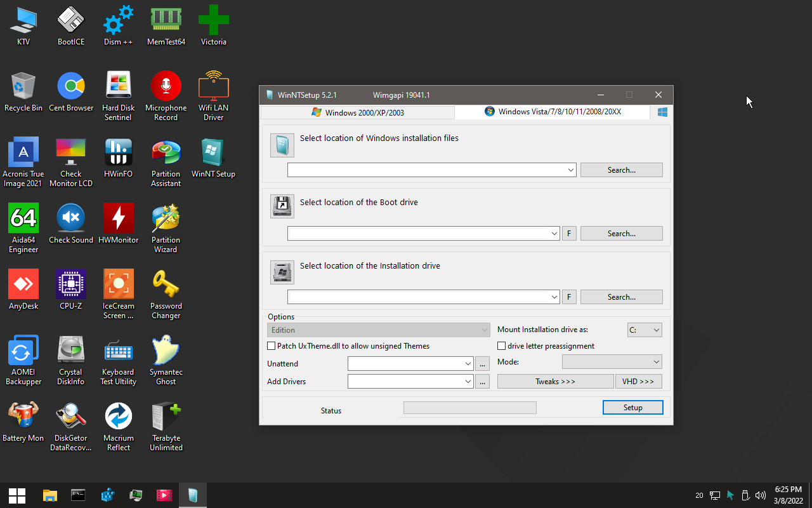812x508 pixels.
Task: Select the Recycle Bin icon
Action: pyautogui.click(x=23, y=92)
